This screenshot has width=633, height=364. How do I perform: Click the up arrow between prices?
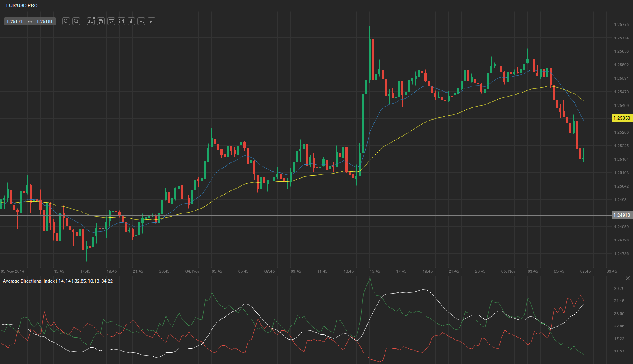(30, 21)
